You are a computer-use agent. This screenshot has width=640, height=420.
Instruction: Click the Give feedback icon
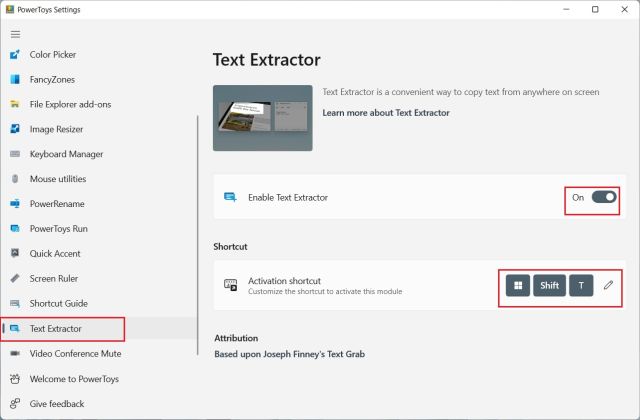click(x=15, y=404)
